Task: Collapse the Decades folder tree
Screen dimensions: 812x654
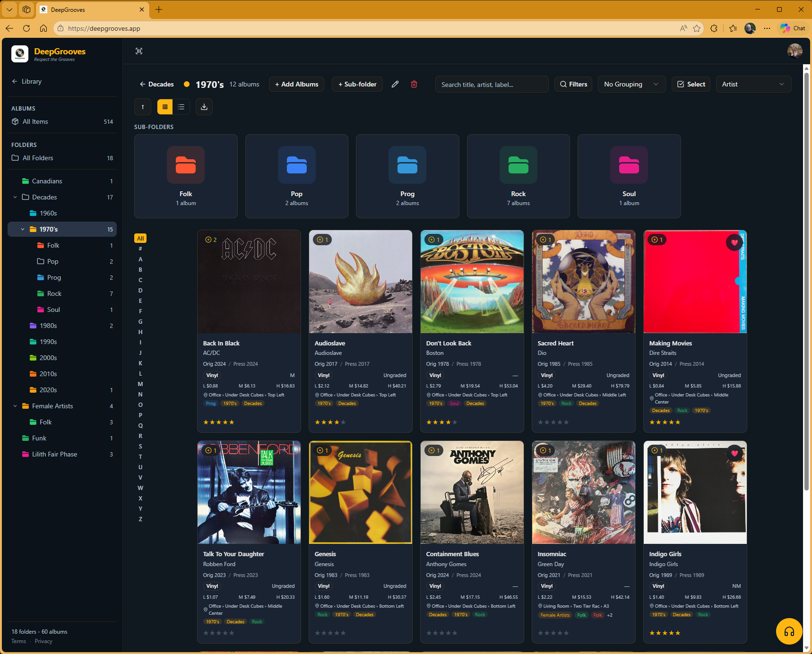Action: click(15, 197)
